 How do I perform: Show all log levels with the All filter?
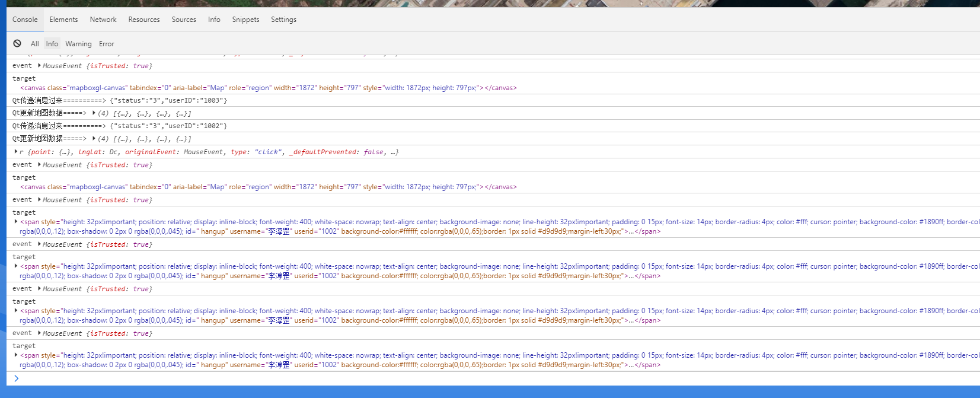[x=35, y=44]
